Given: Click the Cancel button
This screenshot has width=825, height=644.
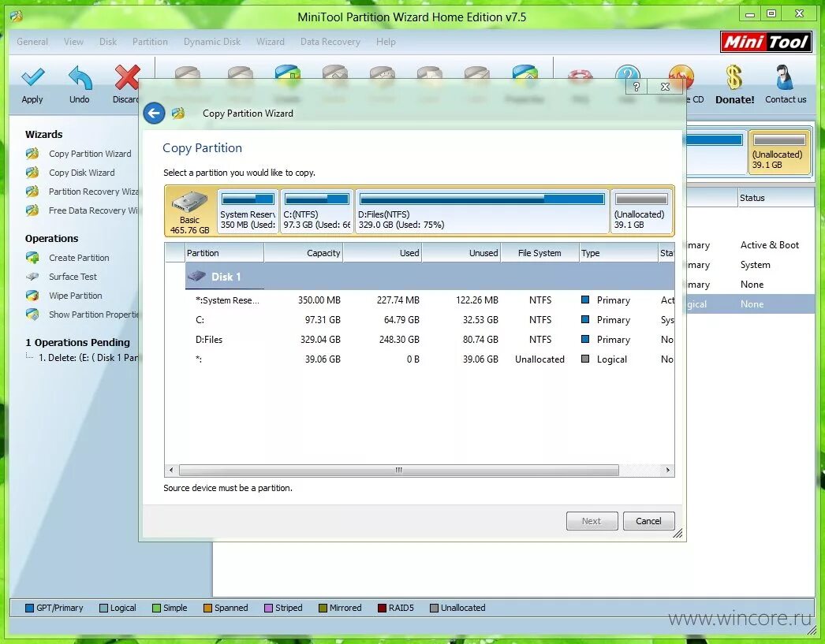Looking at the screenshot, I should pyautogui.click(x=649, y=521).
